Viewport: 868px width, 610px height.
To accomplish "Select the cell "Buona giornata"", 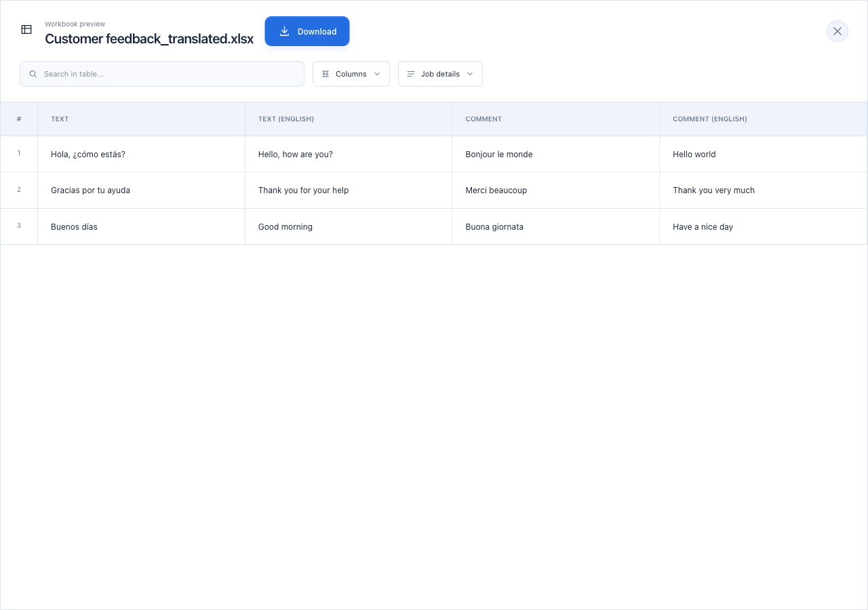I will 556,227.
